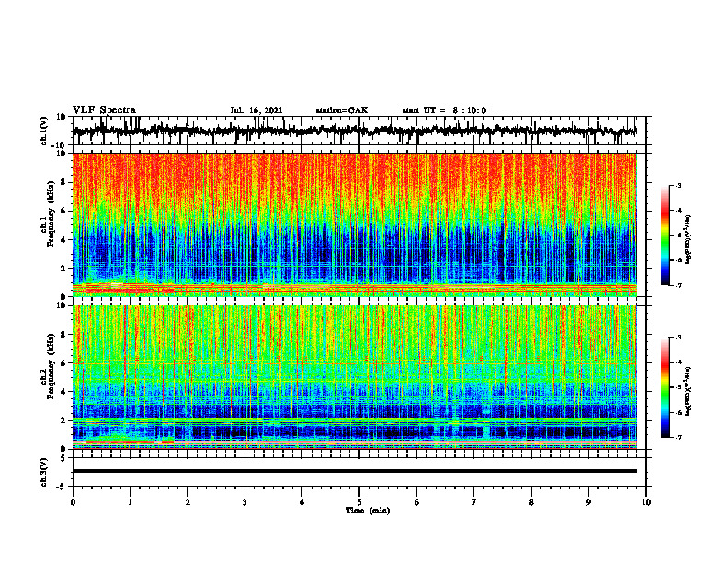728x563 pixels.
Task: Click the "VLF Spectra" title text
Action: click(104, 110)
